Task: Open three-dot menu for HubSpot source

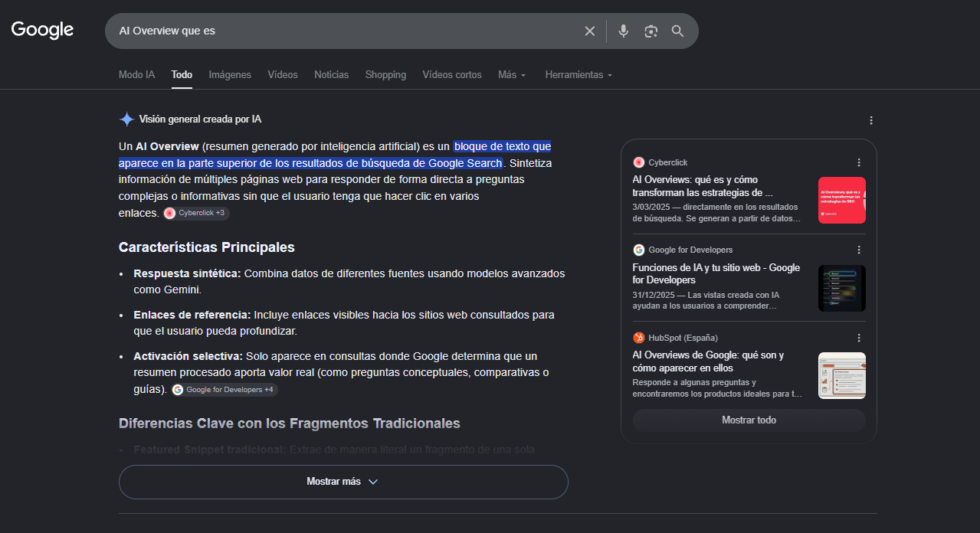Action: [859, 338]
